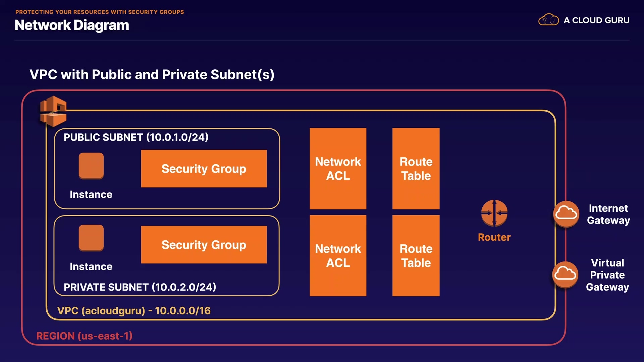The width and height of the screenshot is (644, 362).
Task: Click the upper Network ACL block
Action: 338,169
